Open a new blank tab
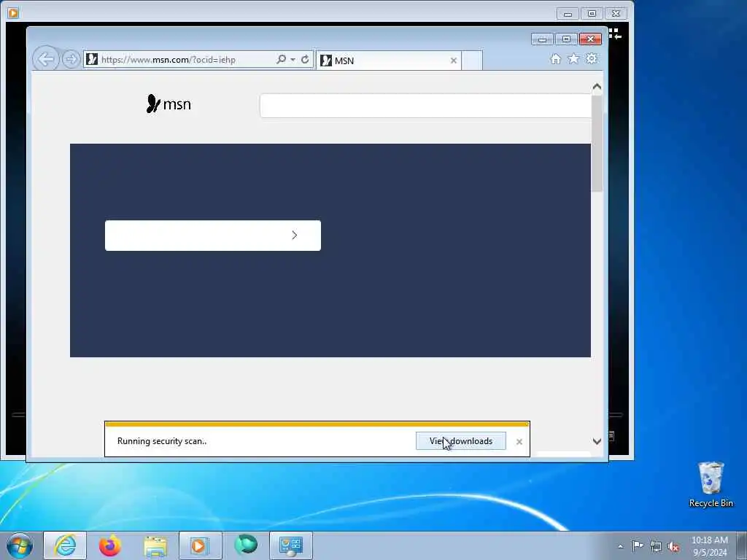 click(472, 61)
